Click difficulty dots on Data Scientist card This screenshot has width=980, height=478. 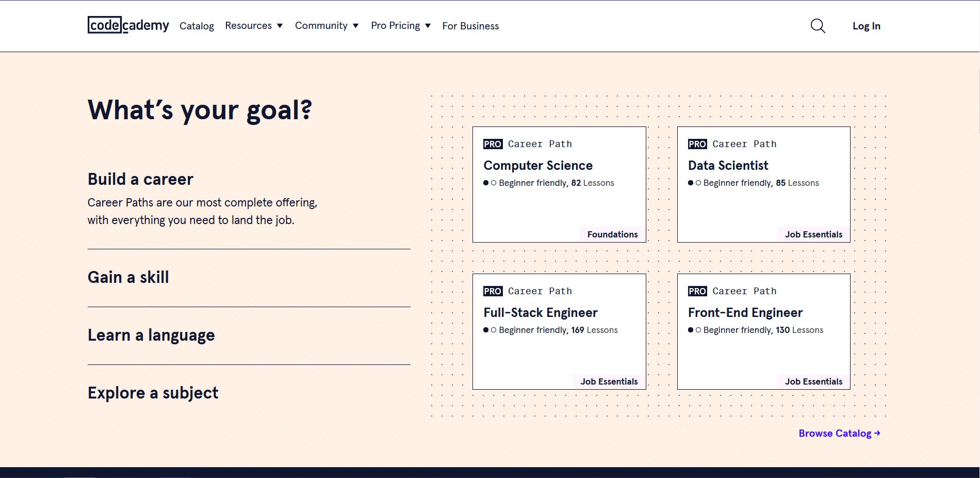[x=694, y=183]
